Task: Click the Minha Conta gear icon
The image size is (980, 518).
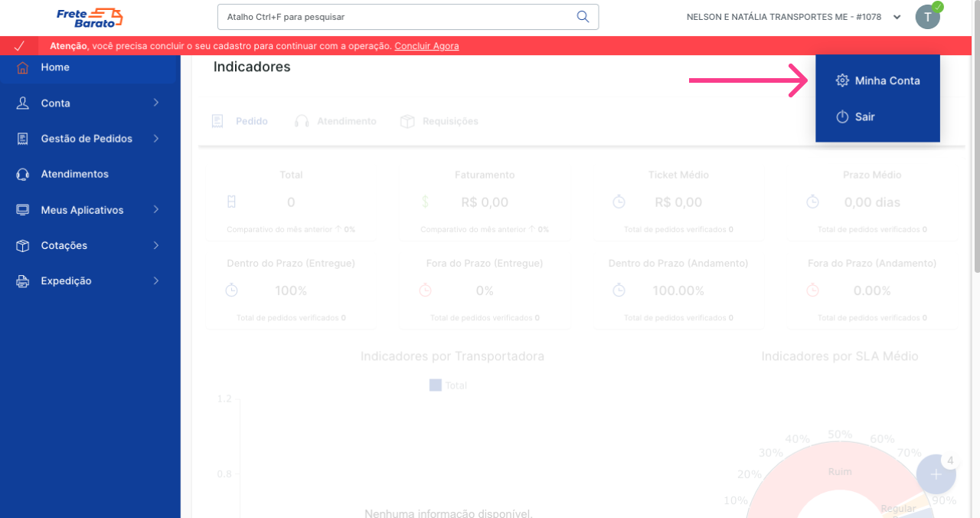Action: tap(842, 80)
